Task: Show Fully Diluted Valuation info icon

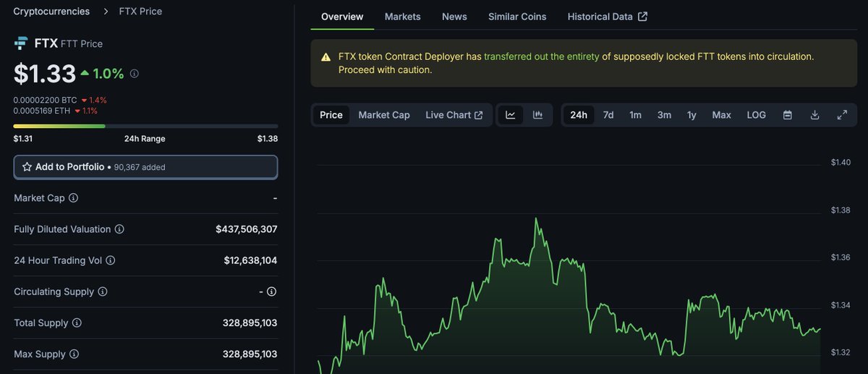Action: [119, 229]
